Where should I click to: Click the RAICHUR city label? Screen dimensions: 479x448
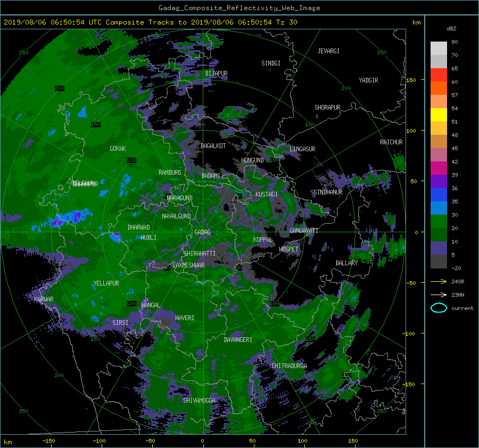(391, 142)
